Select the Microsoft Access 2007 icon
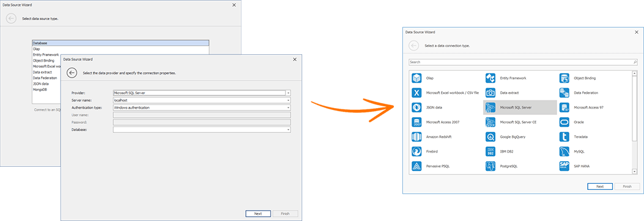The height and width of the screenshot is (221, 644). [416, 122]
